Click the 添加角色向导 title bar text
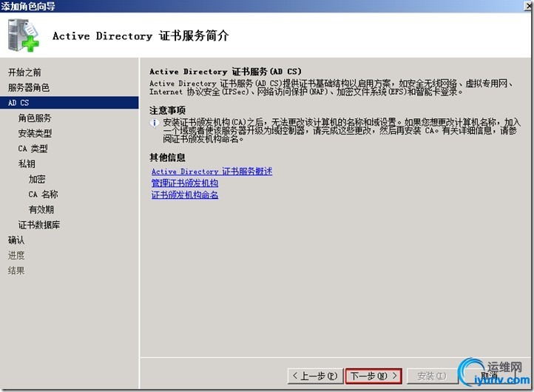 (28, 6)
